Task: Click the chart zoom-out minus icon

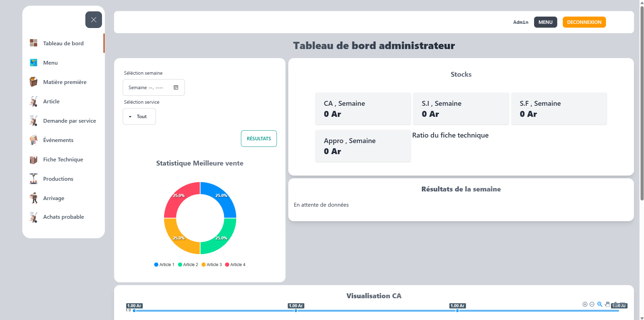Action: point(592,304)
